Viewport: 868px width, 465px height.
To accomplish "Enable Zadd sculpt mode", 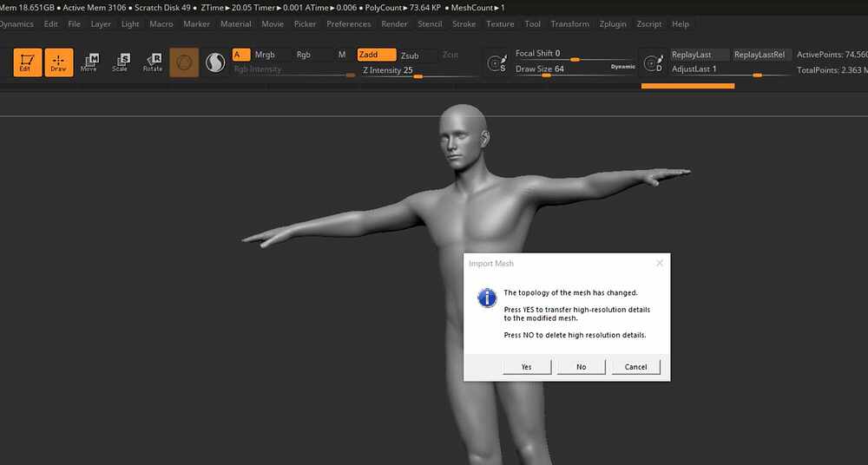I will point(377,55).
